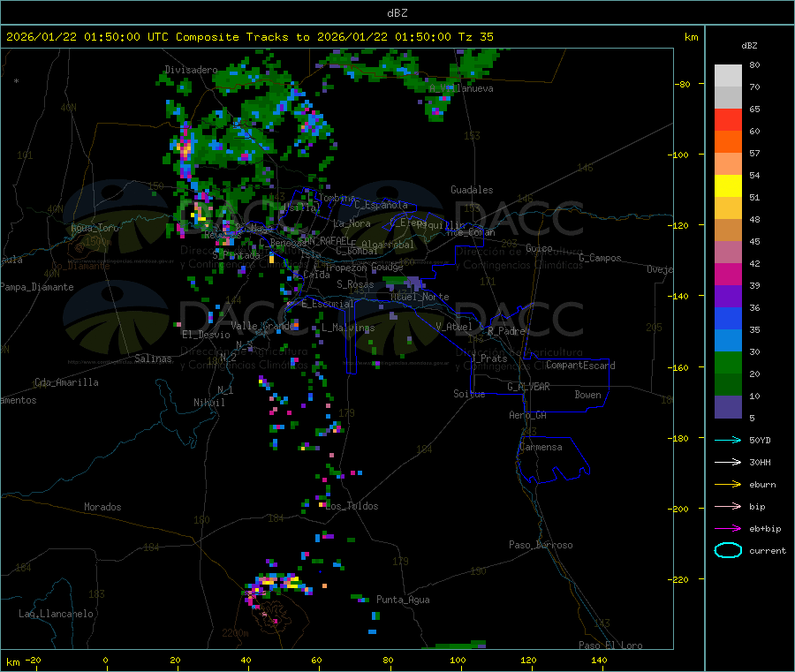The width and height of the screenshot is (795, 672).
Task: Click the 140 km bottom axis label
Action: click(x=599, y=661)
